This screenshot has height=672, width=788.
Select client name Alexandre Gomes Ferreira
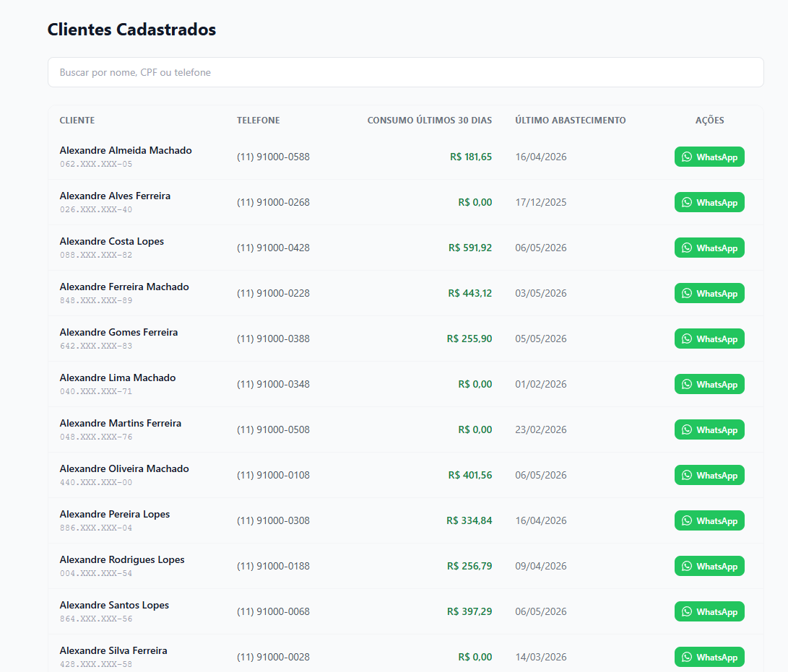click(x=118, y=332)
